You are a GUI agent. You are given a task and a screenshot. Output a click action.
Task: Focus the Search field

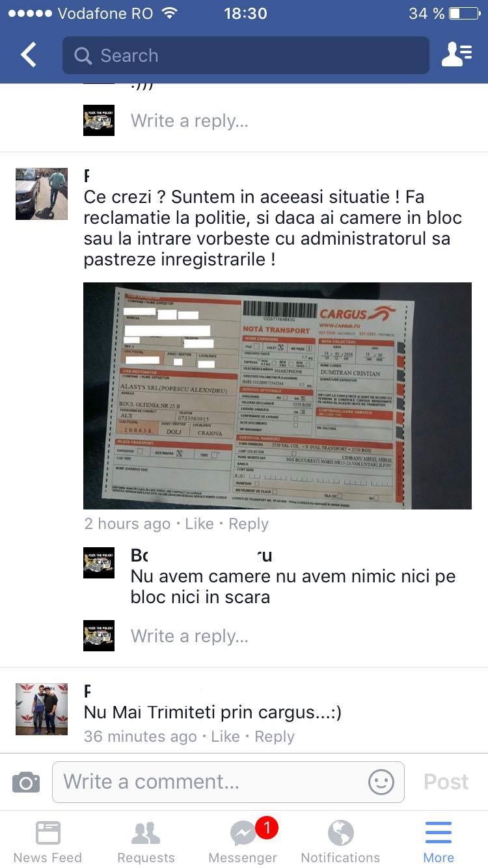point(246,55)
